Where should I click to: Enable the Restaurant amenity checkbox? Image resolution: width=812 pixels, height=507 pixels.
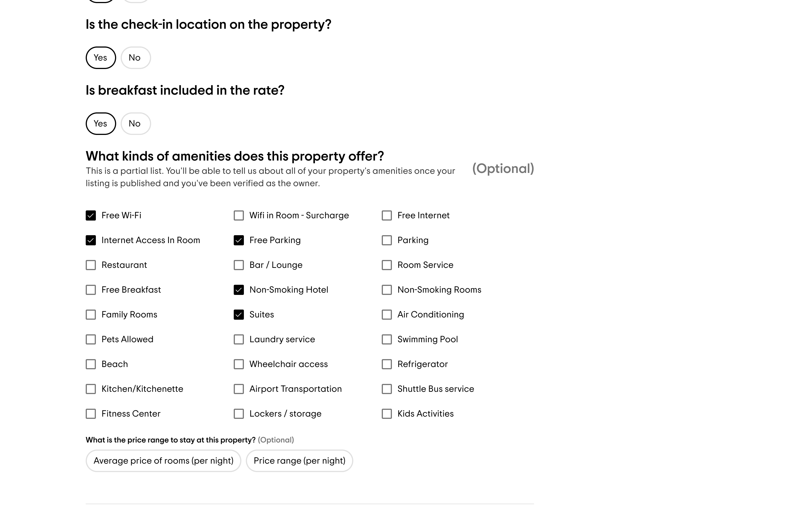click(x=91, y=265)
